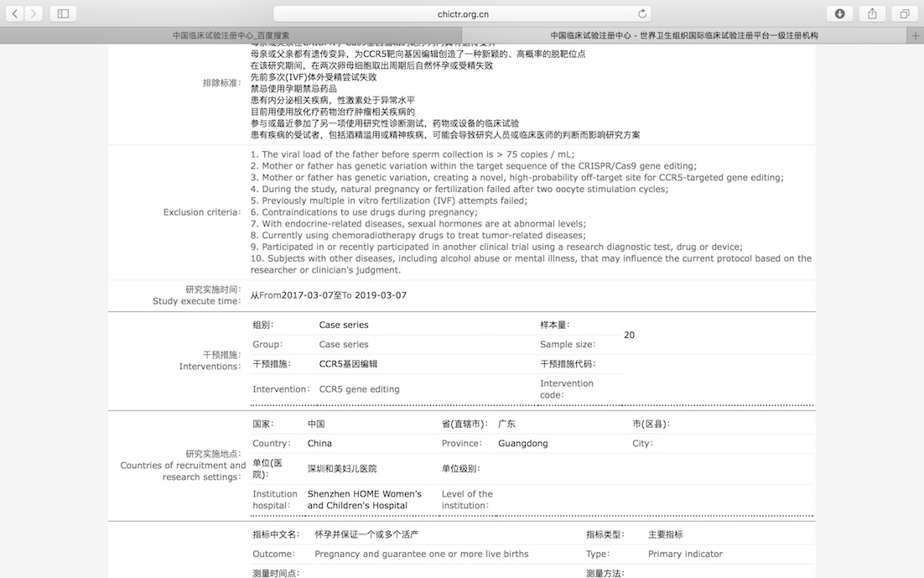The height and width of the screenshot is (578, 924).
Task: Click the chictr.org.cn address bar
Action: click(x=462, y=13)
